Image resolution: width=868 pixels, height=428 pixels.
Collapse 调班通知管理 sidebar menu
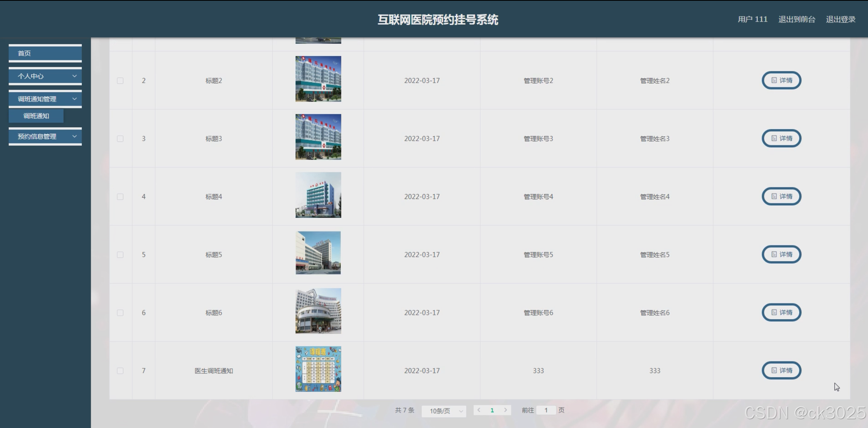pyautogui.click(x=45, y=99)
